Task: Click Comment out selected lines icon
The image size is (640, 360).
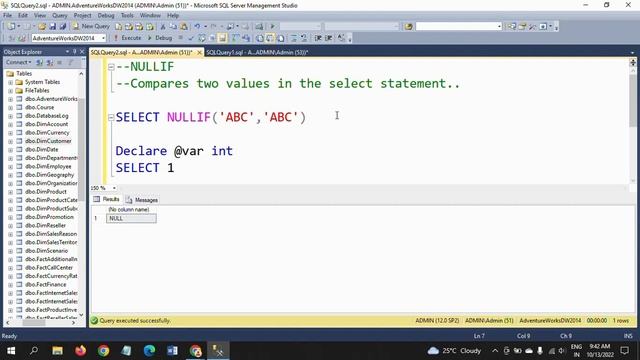Action: point(294,38)
